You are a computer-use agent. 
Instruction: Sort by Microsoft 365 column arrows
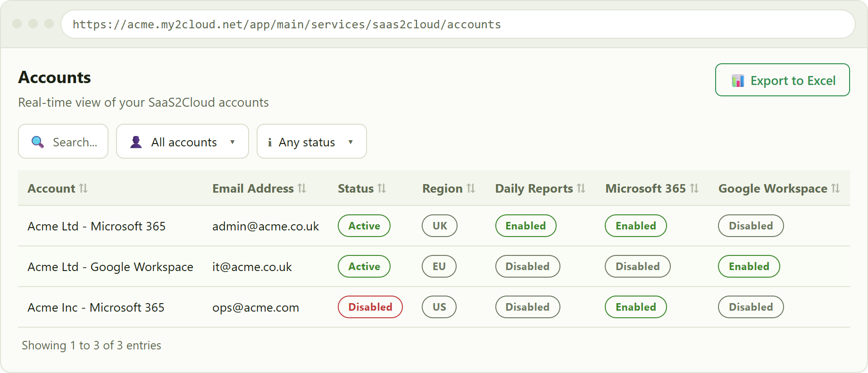coord(694,188)
